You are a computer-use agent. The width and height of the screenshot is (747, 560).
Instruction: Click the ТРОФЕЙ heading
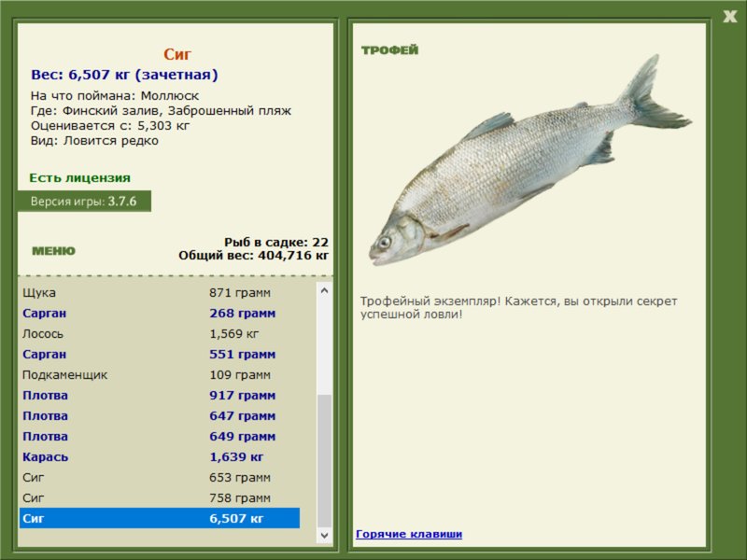tap(389, 50)
